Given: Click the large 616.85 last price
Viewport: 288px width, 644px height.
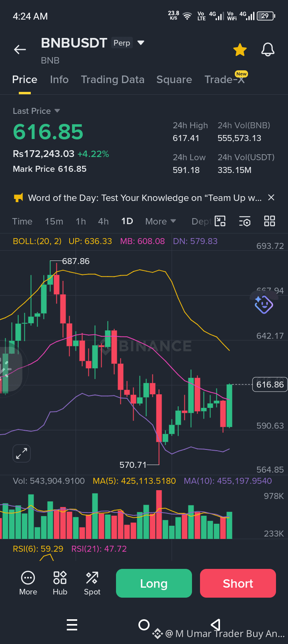Looking at the screenshot, I should tap(48, 132).
